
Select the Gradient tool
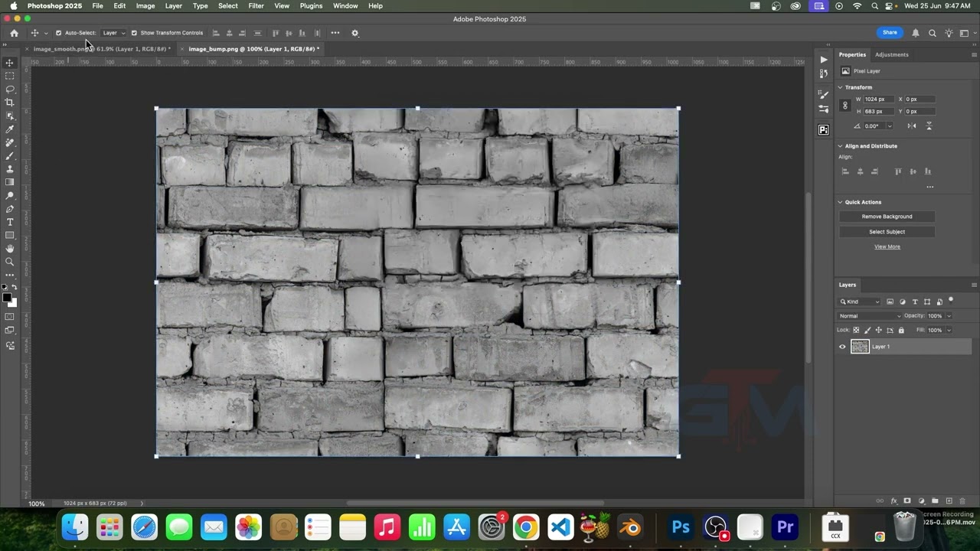tap(10, 182)
